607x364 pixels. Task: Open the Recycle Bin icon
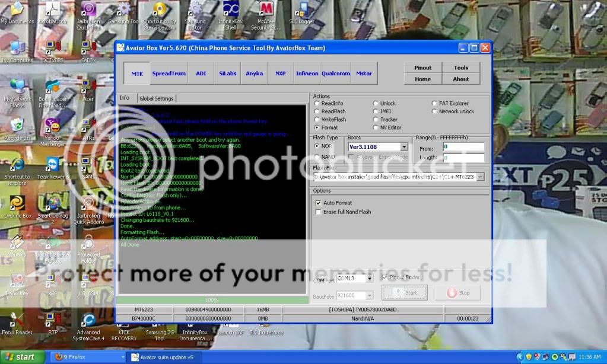17,126
